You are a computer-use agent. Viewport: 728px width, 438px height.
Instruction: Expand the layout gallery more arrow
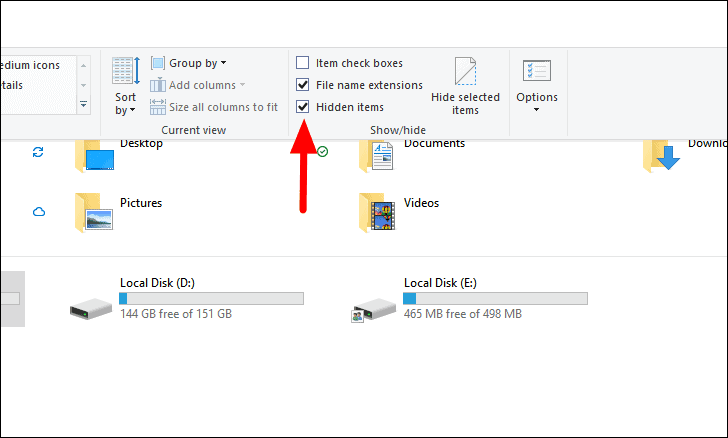[84, 105]
